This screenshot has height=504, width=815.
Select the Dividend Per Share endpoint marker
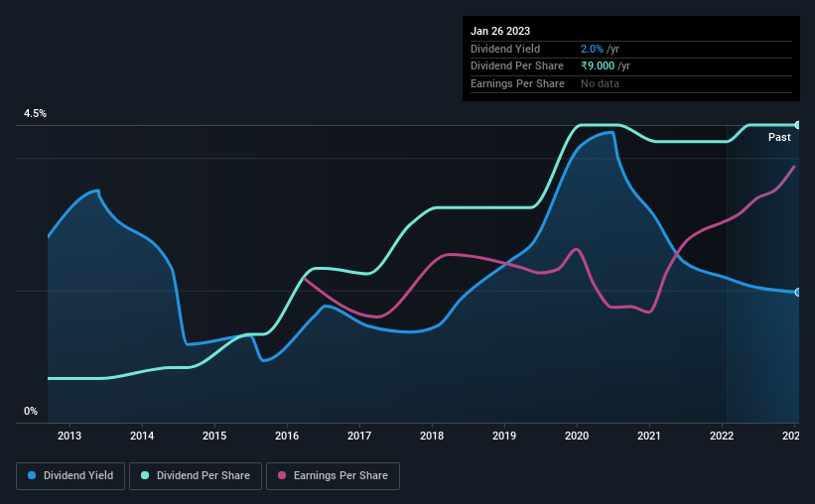[797, 125]
